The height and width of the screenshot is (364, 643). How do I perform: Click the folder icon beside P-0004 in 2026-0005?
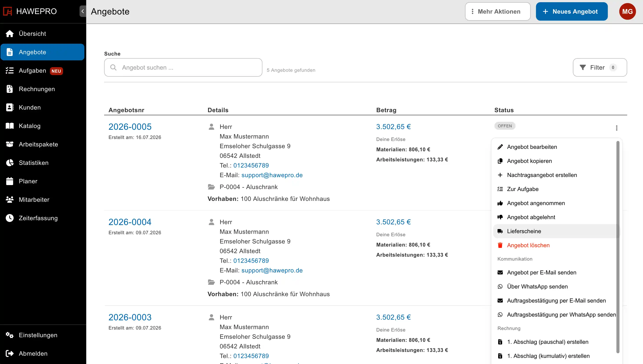pyautogui.click(x=211, y=187)
